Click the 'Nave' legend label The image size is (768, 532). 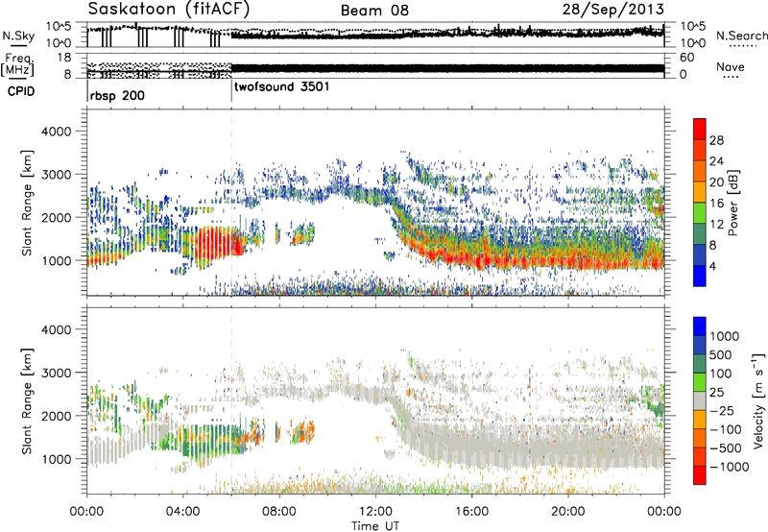[731, 66]
